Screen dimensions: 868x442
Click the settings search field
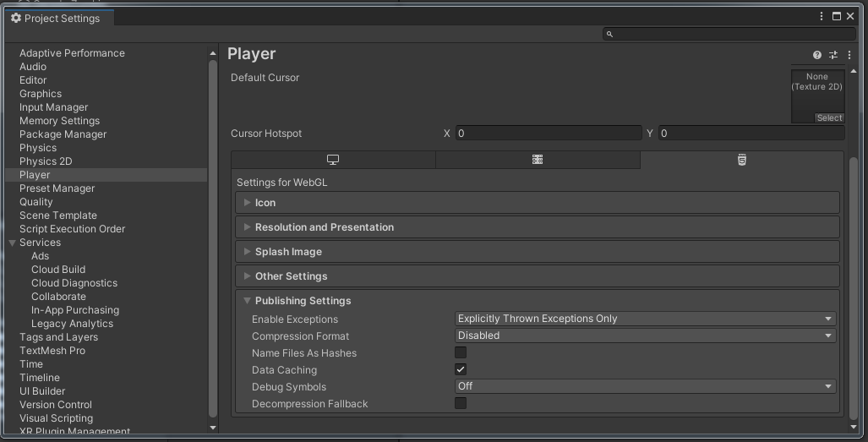pos(729,35)
